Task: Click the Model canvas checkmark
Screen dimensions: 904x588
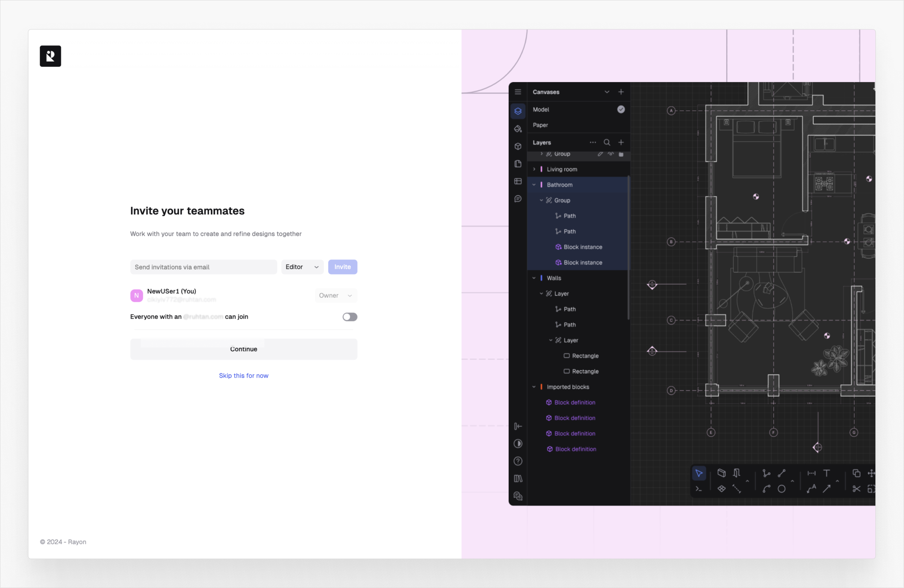Action: click(x=621, y=110)
